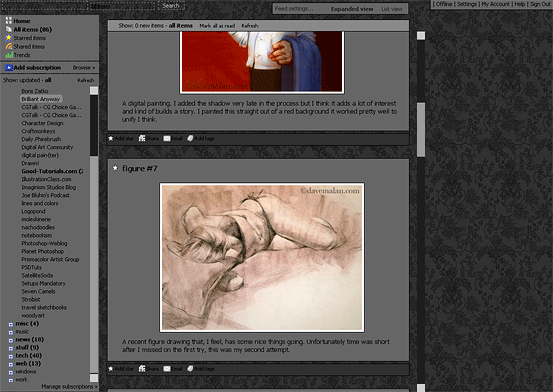Expand the work folder
Viewport: 553px width, 392px height.
click(x=11, y=380)
